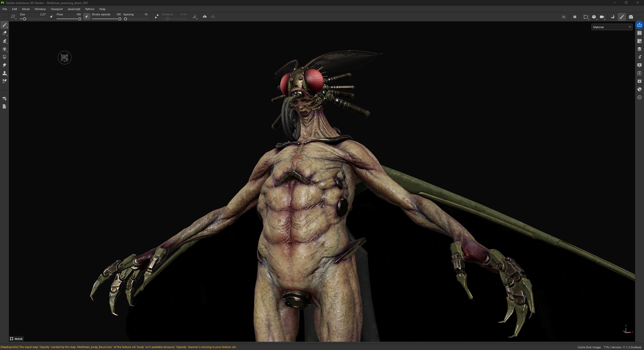Click the blue Export share icon
Image resolution: width=644 pixels, height=350 pixels.
click(639, 25)
